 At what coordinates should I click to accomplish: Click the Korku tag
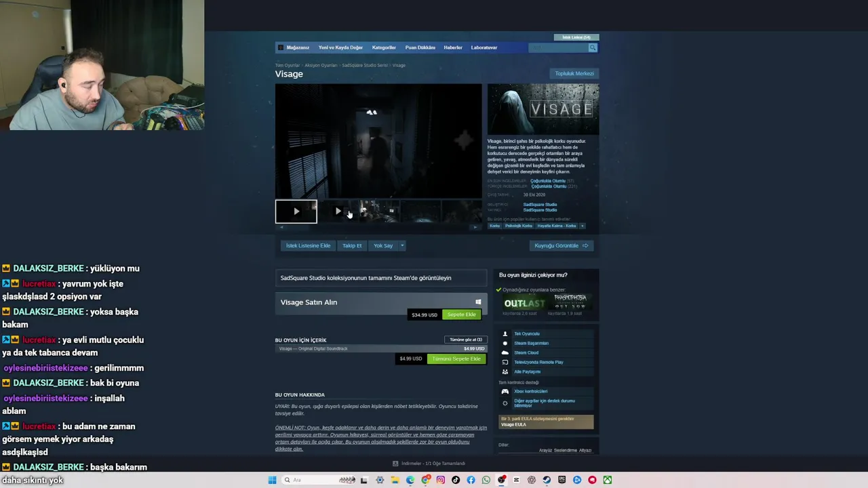pos(495,226)
